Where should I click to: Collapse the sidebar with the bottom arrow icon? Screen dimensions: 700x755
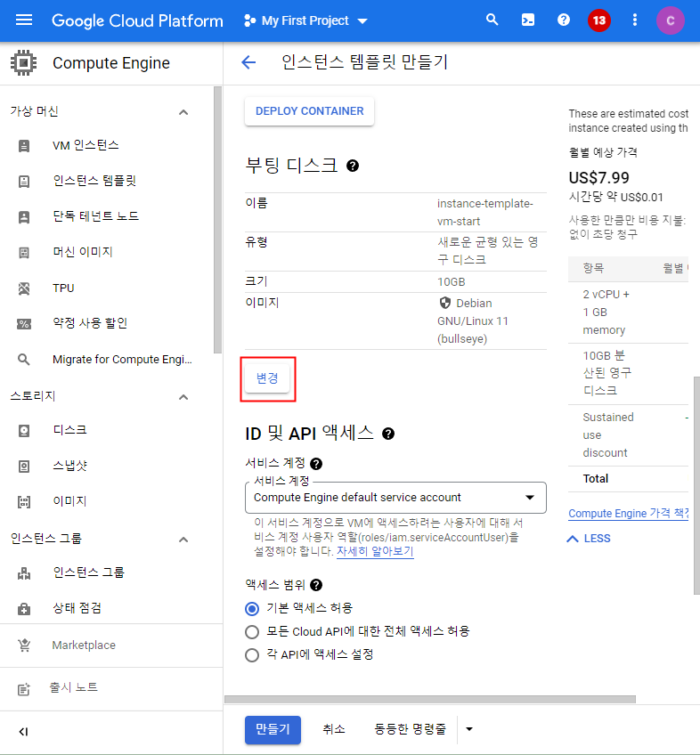pos(23,732)
